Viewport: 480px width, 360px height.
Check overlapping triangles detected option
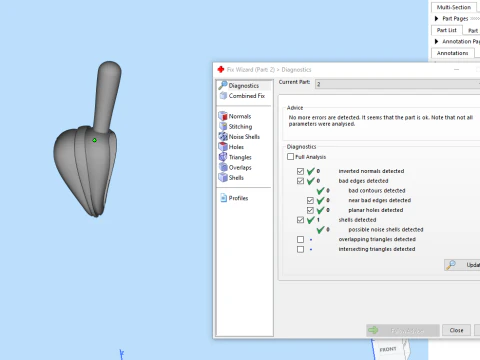[x=300, y=239]
